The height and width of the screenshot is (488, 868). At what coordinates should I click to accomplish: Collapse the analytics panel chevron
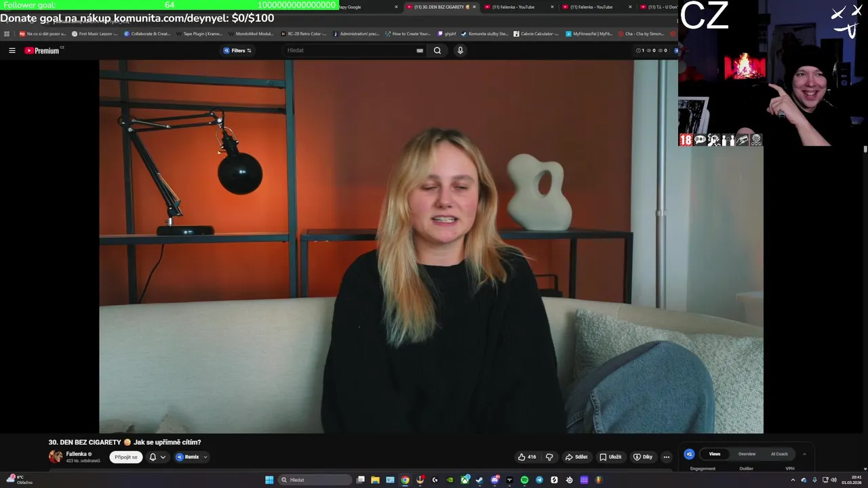coord(804,454)
